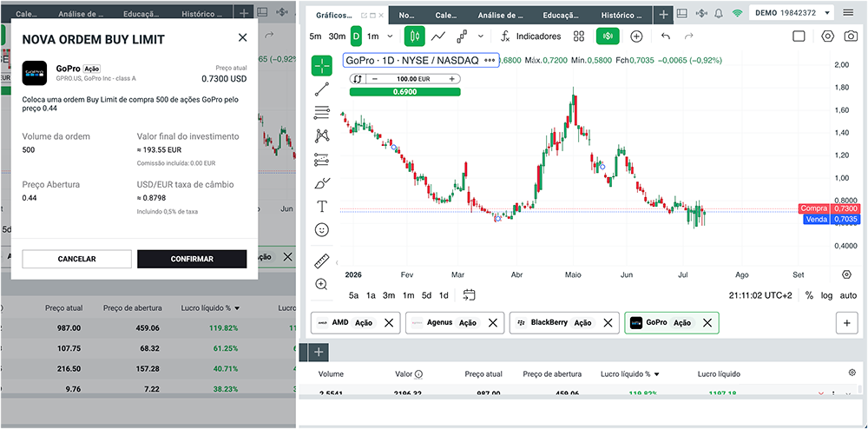Screen dimensions: 868x429
Task: Open the hamburger main menu
Action: (849, 12)
